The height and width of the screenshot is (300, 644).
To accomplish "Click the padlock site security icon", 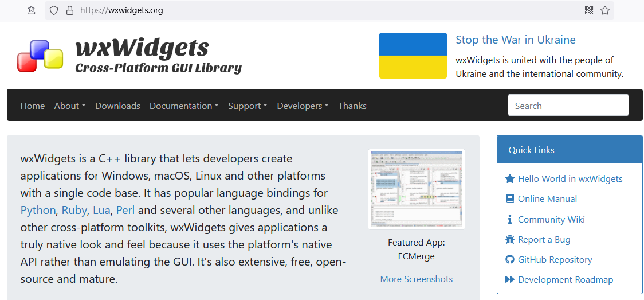I will coord(70,11).
